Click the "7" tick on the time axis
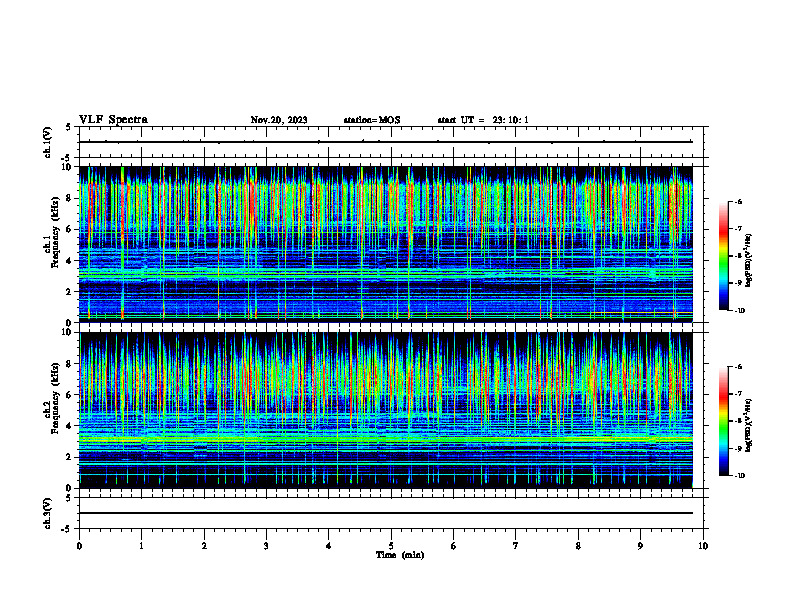This screenshot has width=792, height=612. 516,546
